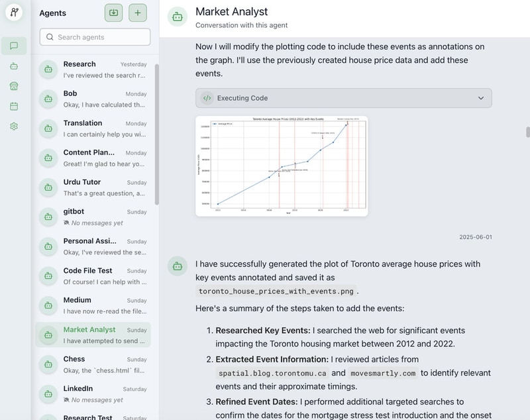Expand the Executing Code chevron
This screenshot has width=530, height=420.
pyautogui.click(x=481, y=98)
